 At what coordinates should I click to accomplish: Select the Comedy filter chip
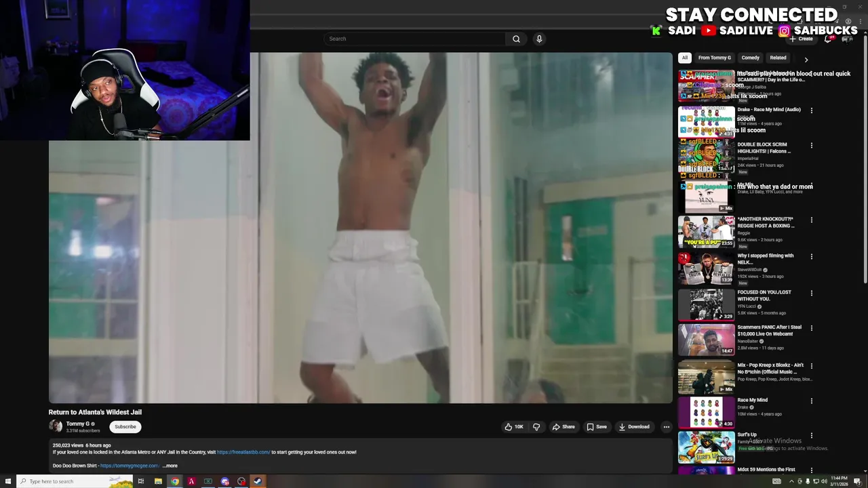coord(750,58)
